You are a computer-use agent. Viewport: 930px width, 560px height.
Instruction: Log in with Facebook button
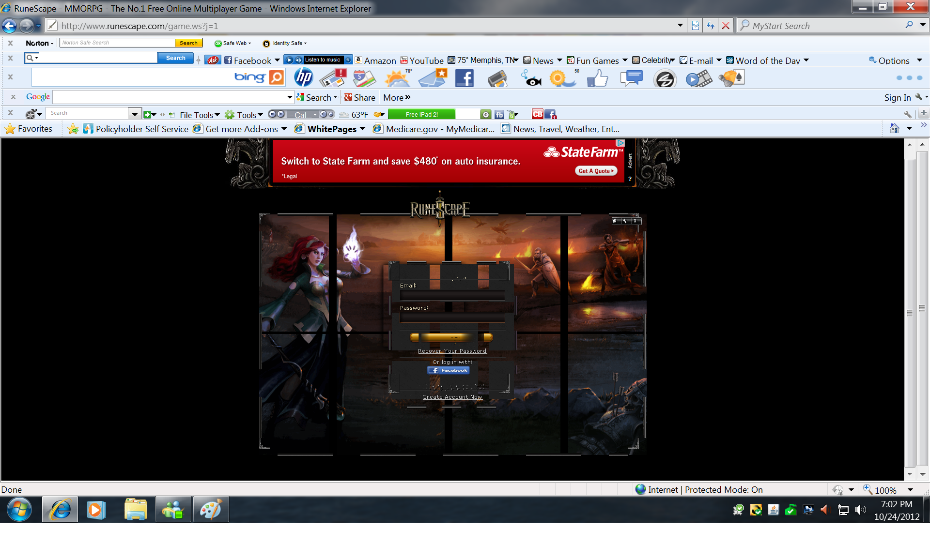tap(449, 370)
